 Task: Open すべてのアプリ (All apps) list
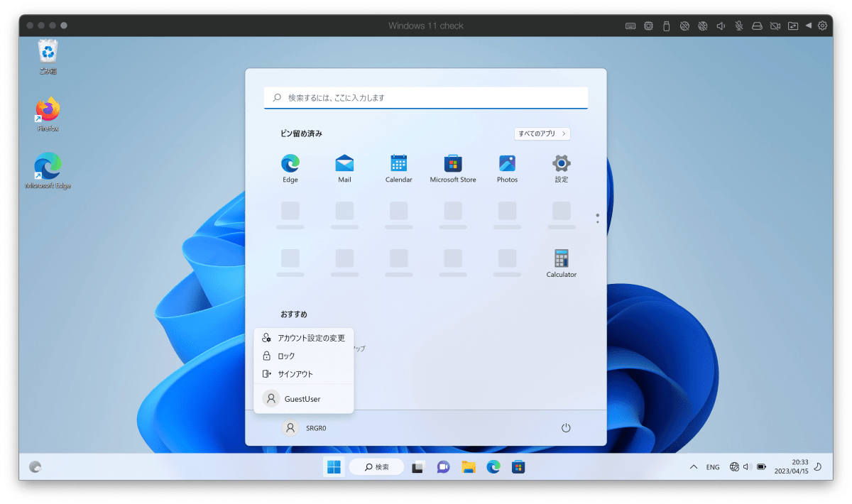(542, 133)
